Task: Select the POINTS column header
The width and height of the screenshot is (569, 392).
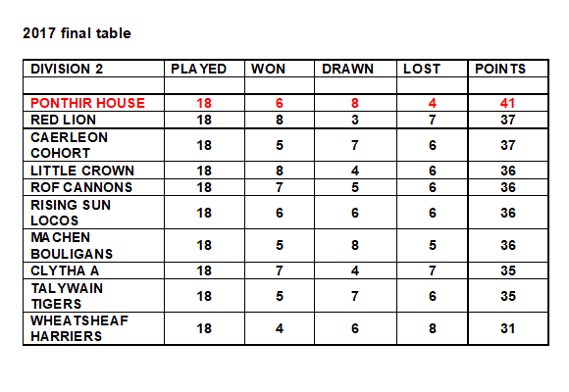Action: (x=500, y=69)
